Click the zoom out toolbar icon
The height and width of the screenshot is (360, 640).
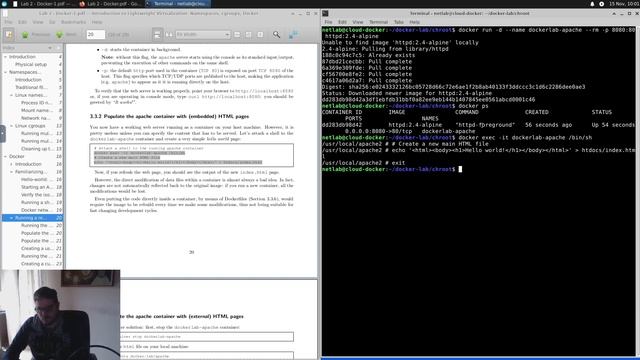[x=237, y=35]
